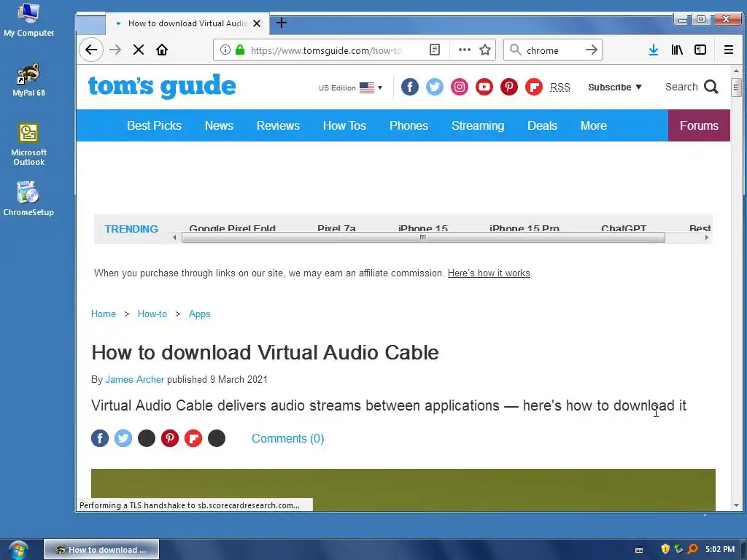Close the 'How to download Virtual Audio' tab
Image resolution: width=747 pixels, height=560 pixels.
257,23
